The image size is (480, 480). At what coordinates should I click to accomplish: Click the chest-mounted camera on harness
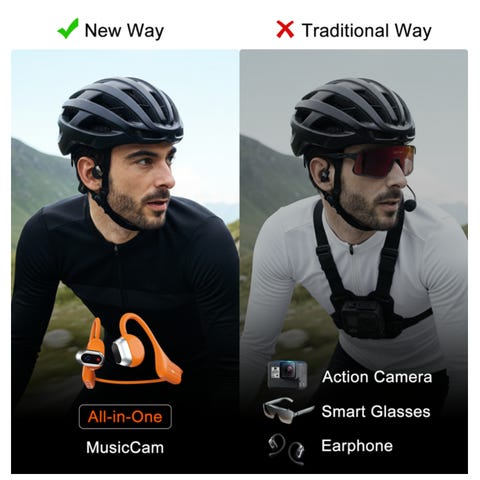click(x=362, y=318)
